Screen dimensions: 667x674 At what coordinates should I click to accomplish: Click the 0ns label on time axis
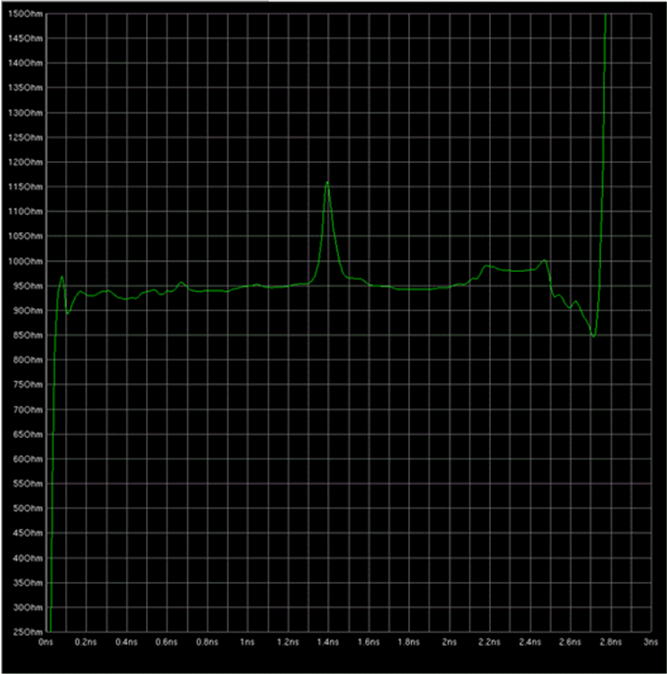(x=45, y=642)
